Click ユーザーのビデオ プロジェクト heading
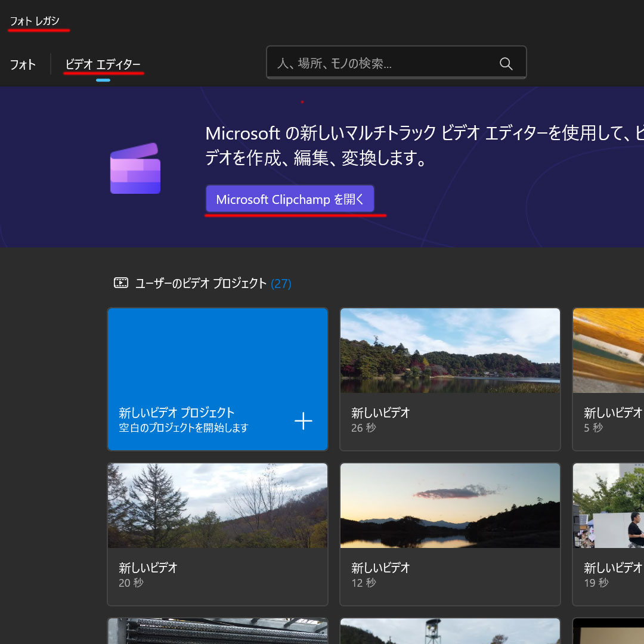 (x=201, y=283)
